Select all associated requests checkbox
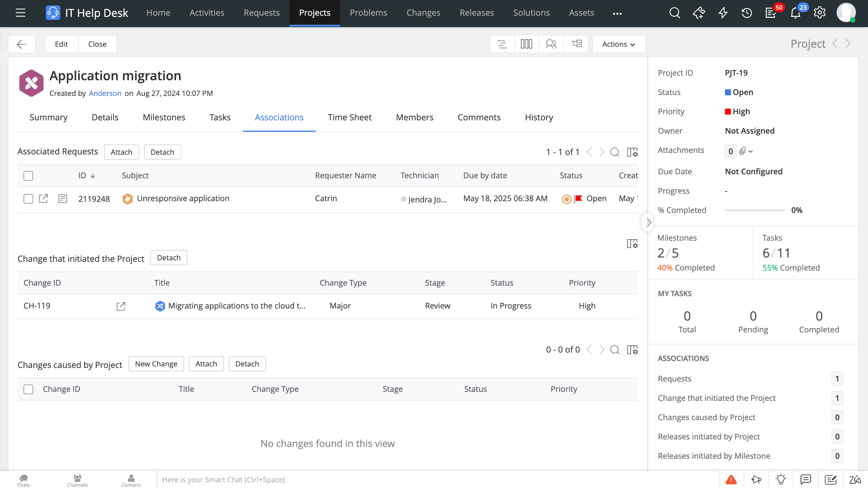This screenshot has height=488, width=868. point(28,176)
